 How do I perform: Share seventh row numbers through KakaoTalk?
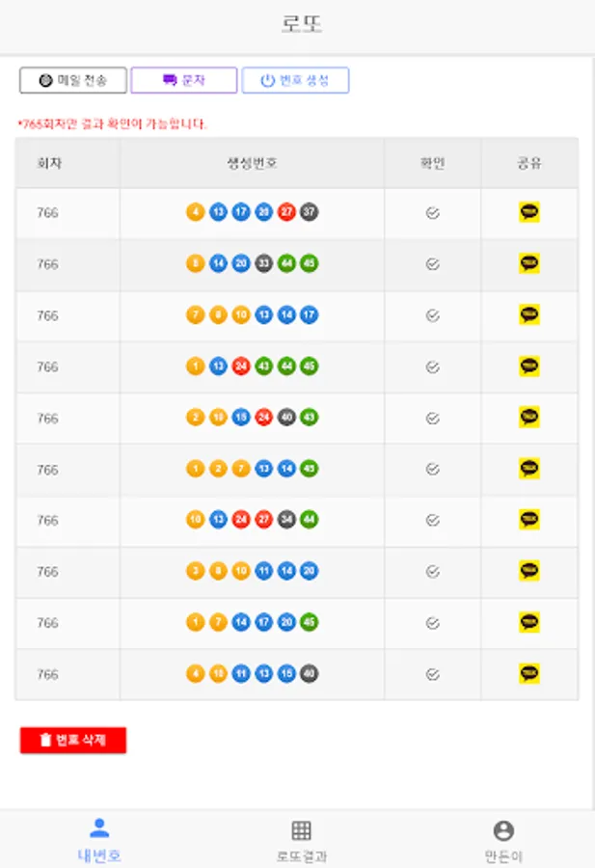[528, 521]
